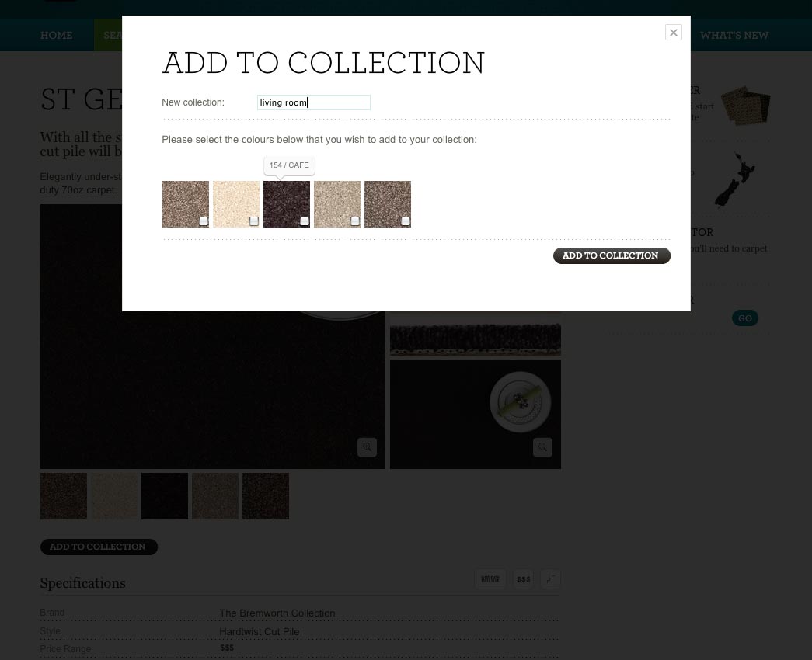Viewport: 812px width, 660px height.
Task: Select the beige fourth colour swatch in dialog
Action: (337, 204)
